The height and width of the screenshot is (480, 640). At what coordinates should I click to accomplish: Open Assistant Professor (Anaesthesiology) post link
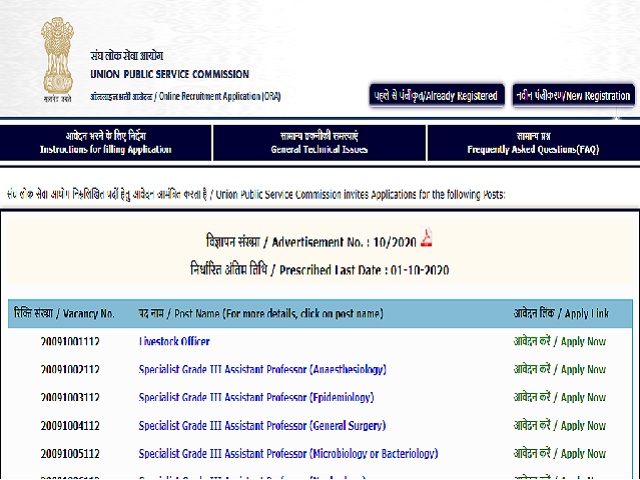[262, 369]
